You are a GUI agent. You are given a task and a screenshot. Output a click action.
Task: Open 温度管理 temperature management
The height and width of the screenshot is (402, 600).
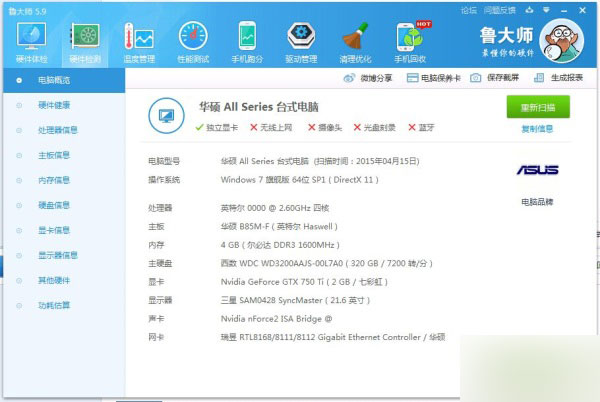coord(139,42)
